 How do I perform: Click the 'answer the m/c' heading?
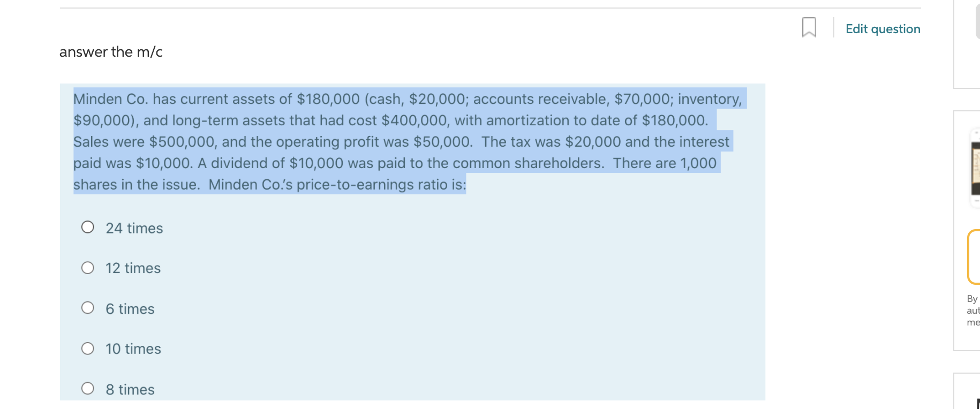click(x=110, y=52)
